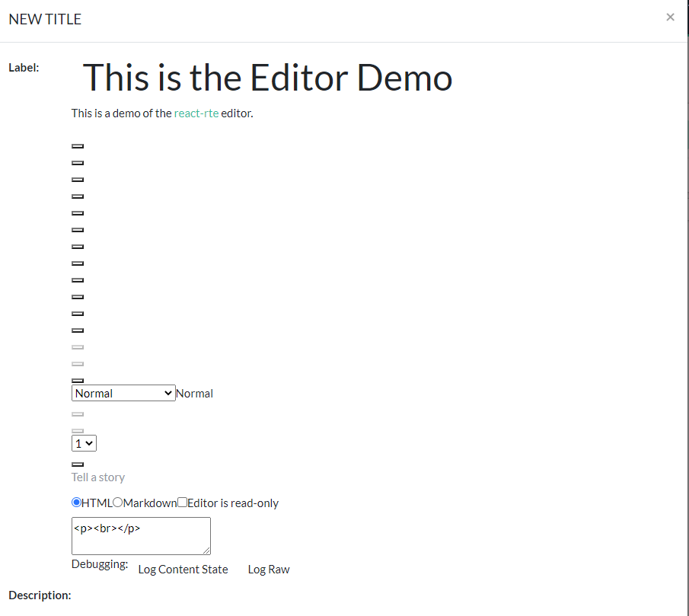Open the dropdown showing 1
Viewport: 689px width, 616px height.
[84, 443]
